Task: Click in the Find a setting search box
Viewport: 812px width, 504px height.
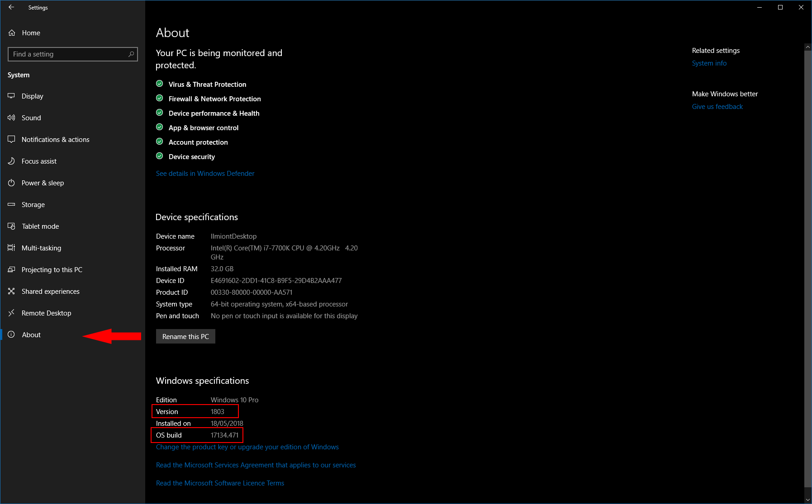Action: coord(72,54)
